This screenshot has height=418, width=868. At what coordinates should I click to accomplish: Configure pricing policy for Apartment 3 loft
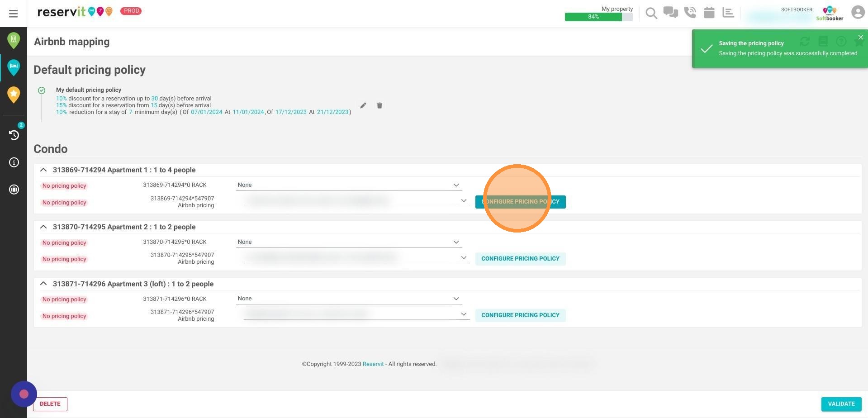click(x=520, y=315)
